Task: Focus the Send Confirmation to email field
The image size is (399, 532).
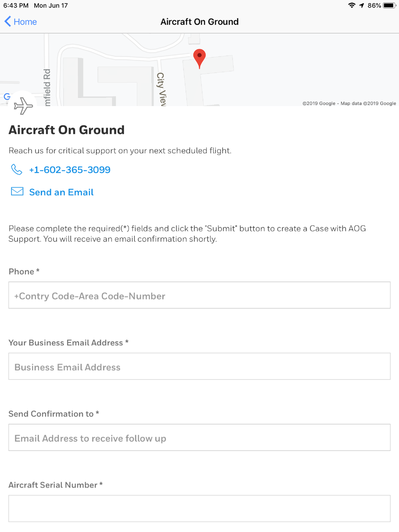Action: pyautogui.click(x=199, y=437)
